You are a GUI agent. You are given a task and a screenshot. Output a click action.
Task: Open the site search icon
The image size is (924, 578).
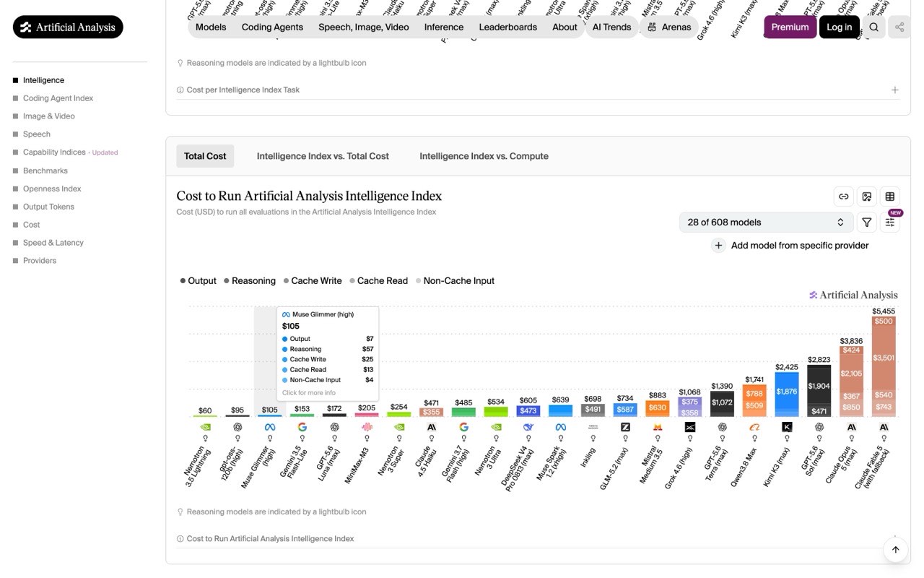tap(874, 27)
